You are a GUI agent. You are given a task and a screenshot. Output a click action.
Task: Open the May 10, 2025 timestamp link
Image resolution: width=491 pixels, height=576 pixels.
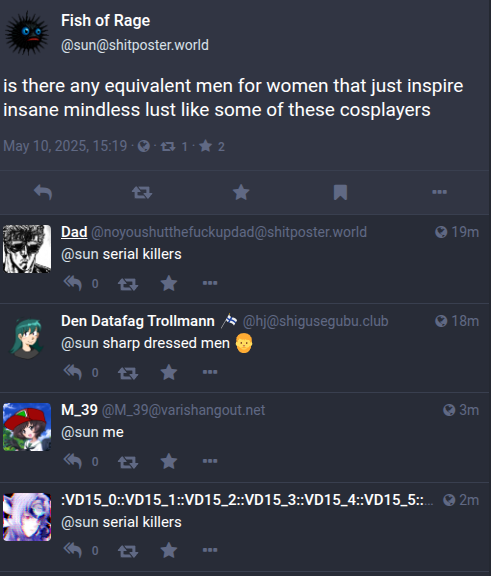(x=65, y=146)
